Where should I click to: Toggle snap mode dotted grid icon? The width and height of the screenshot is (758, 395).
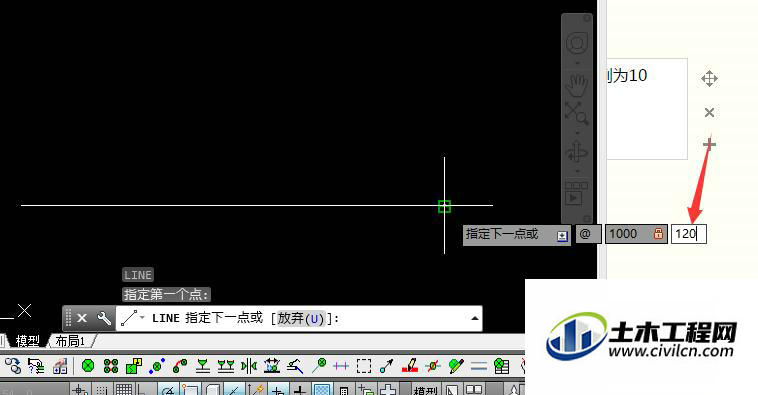(102, 389)
